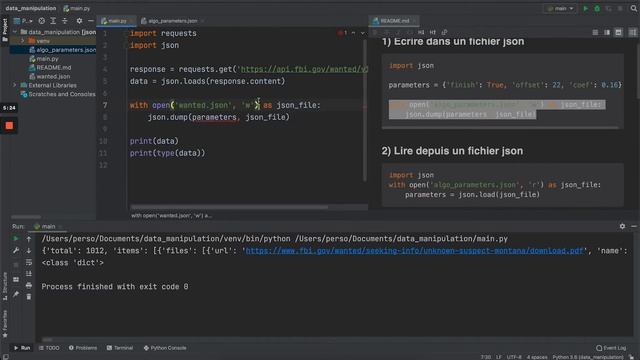Click the up arrow in Run panel
This screenshot has width=640, height=360.
click(x=29, y=238)
